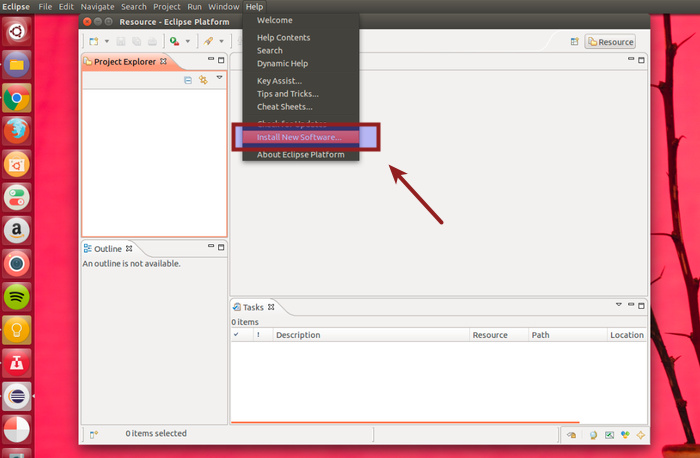The width and height of the screenshot is (700, 458).
Task: Open the Tasks view menu triangle
Action: coord(619,304)
